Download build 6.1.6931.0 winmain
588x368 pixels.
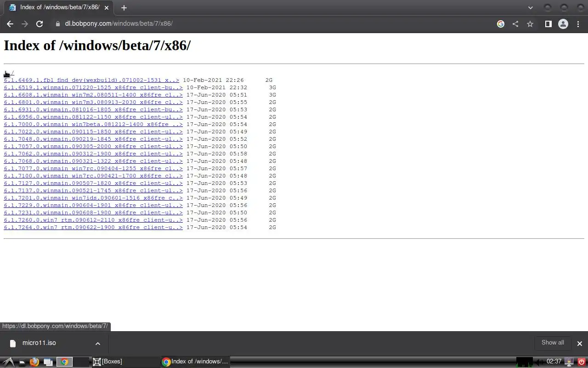[93, 109]
